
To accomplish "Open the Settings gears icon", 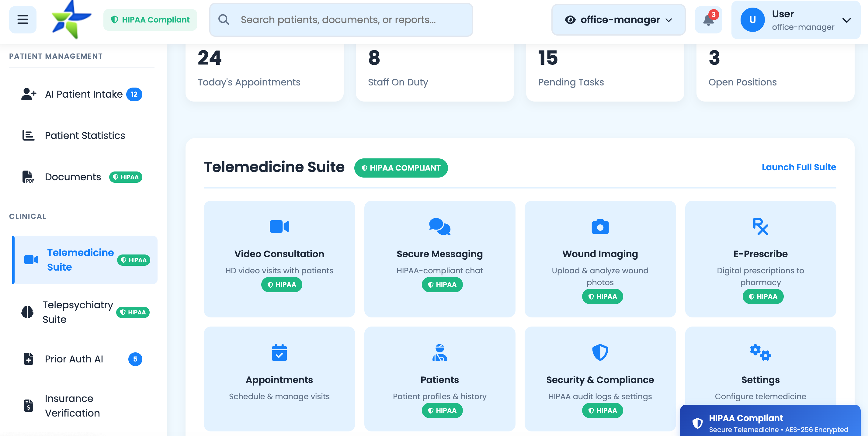I will pyautogui.click(x=761, y=353).
